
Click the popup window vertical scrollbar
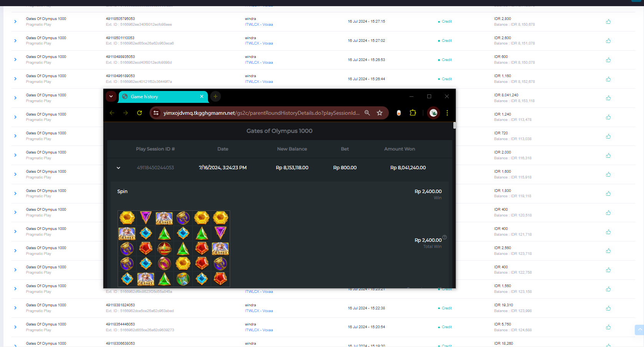click(454, 125)
